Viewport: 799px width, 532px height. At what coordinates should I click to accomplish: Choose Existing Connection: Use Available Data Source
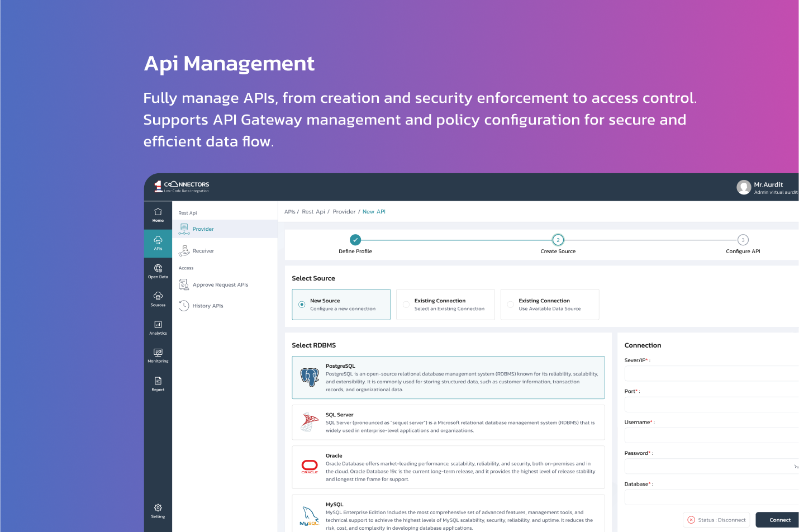pos(510,305)
